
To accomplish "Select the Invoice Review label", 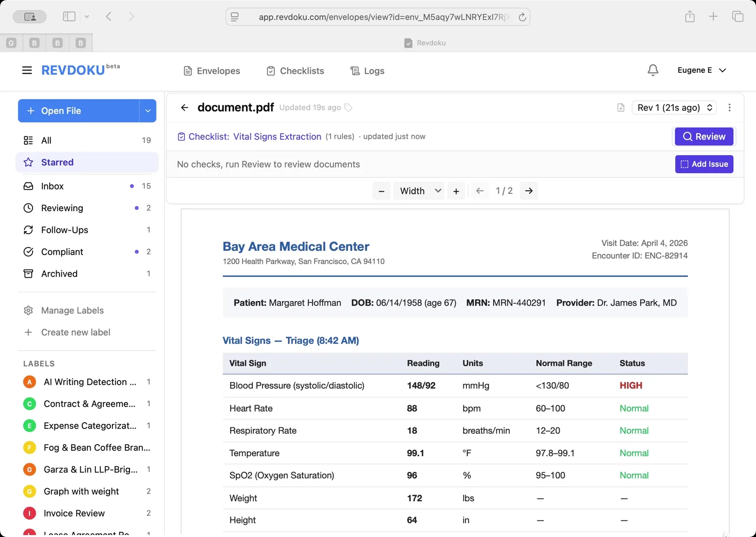I will pyautogui.click(x=74, y=513).
